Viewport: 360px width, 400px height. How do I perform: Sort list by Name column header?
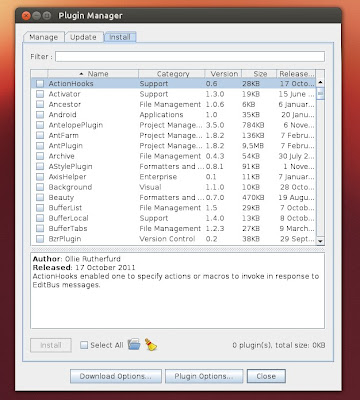(93, 74)
